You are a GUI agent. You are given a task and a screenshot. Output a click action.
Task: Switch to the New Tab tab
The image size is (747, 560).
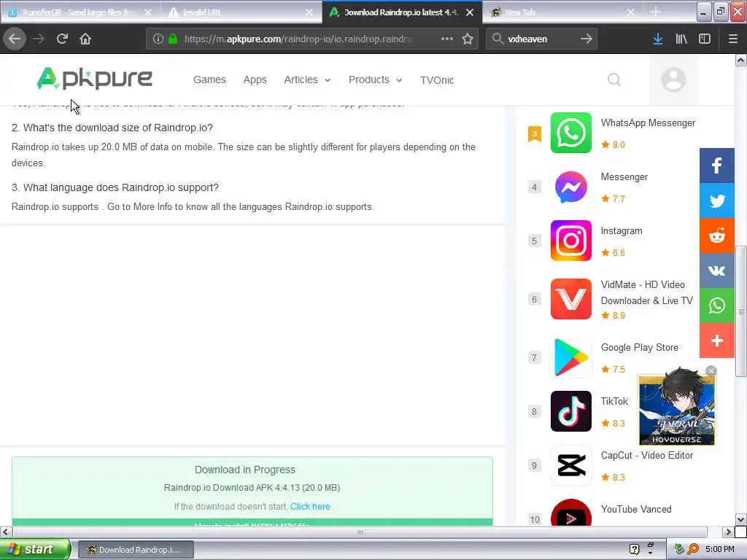point(557,12)
